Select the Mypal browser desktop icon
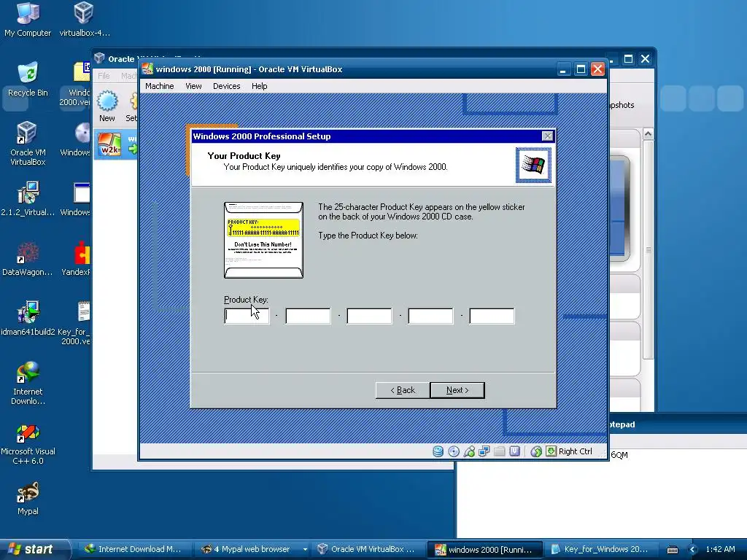Image resolution: width=747 pixels, height=560 pixels. pyautogui.click(x=28, y=498)
